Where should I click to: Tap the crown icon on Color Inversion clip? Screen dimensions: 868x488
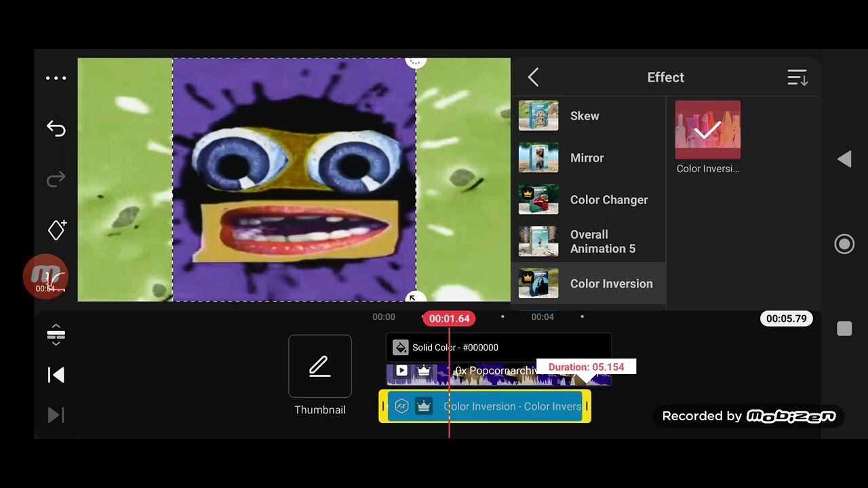click(424, 407)
